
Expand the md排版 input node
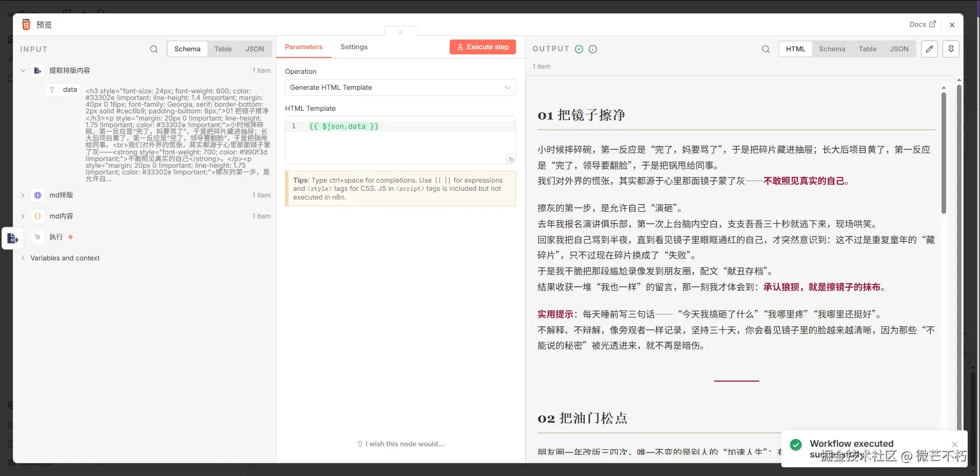point(23,195)
